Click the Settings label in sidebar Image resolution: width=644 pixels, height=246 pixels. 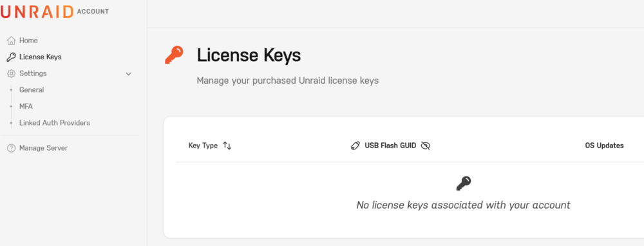click(x=33, y=73)
